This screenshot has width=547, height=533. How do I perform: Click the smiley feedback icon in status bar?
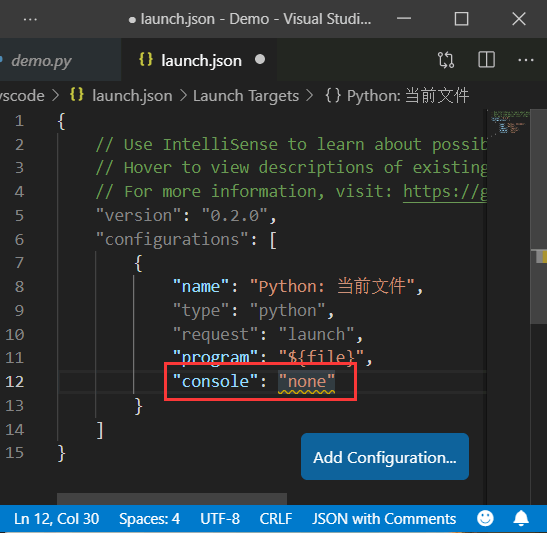tap(485, 518)
